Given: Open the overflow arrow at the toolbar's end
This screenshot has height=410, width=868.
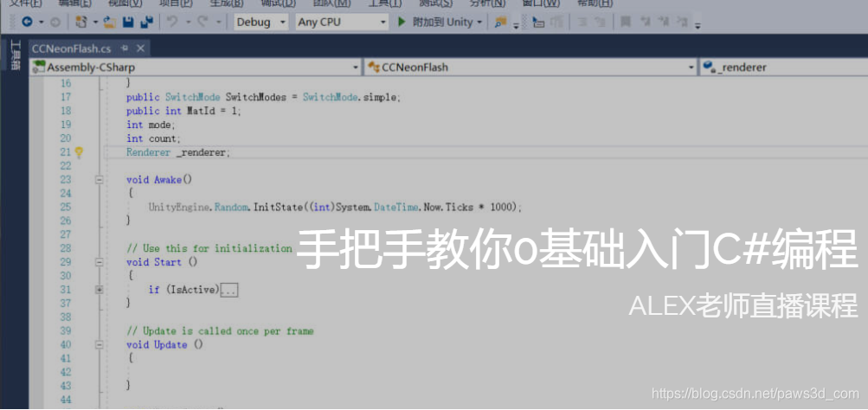Looking at the screenshot, I should pyautogui.click(x=698, y=25).
